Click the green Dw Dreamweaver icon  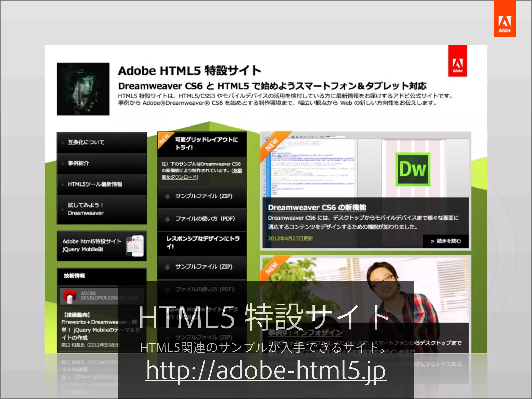coord(413,169)
